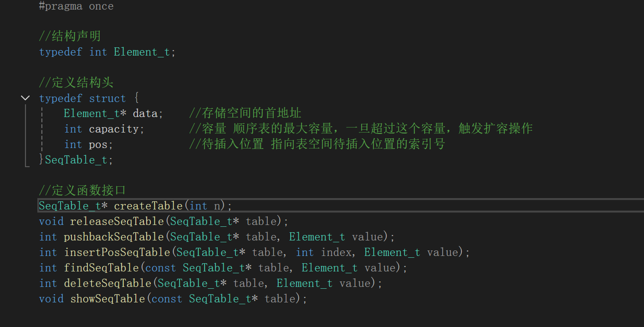Click SeqTable_t after the struct's closing brace
644x327 pixels.
coord(76,160)
